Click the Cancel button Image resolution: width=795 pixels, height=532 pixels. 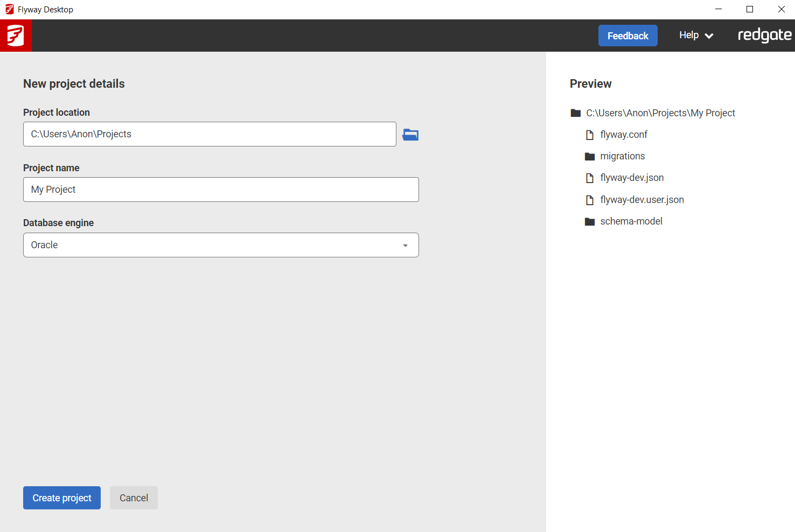(134, 498)
